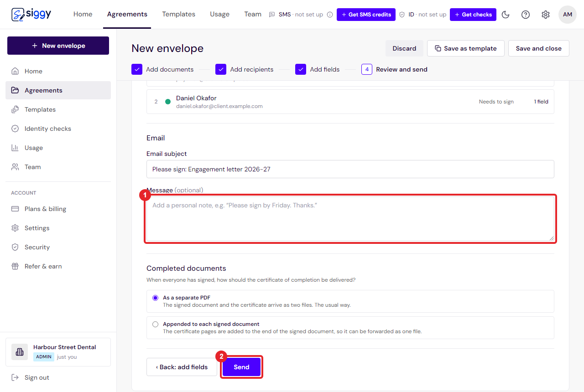Image resolution: width=584 pixels, height=392 pixels.
Task: Click the sidebar Usage chart icon
Action: [x=15, y=148]
